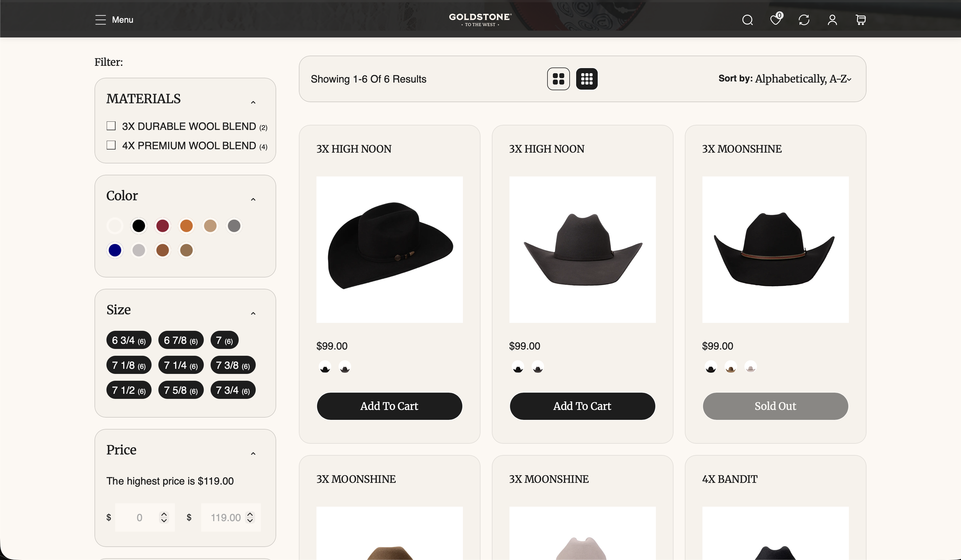This screenshot has width=961, height=560.
Task: Add middle 3X High Noon to cart
Action: [582, 406]
